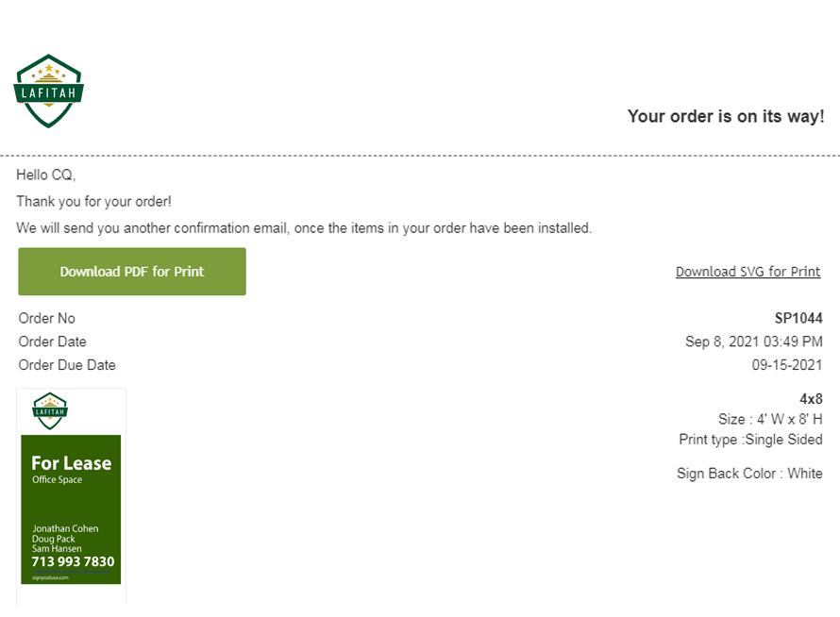Click the Sign Back Color White text
The height and width of the screenshot is (617, 840).
click(x=749, y=474)
